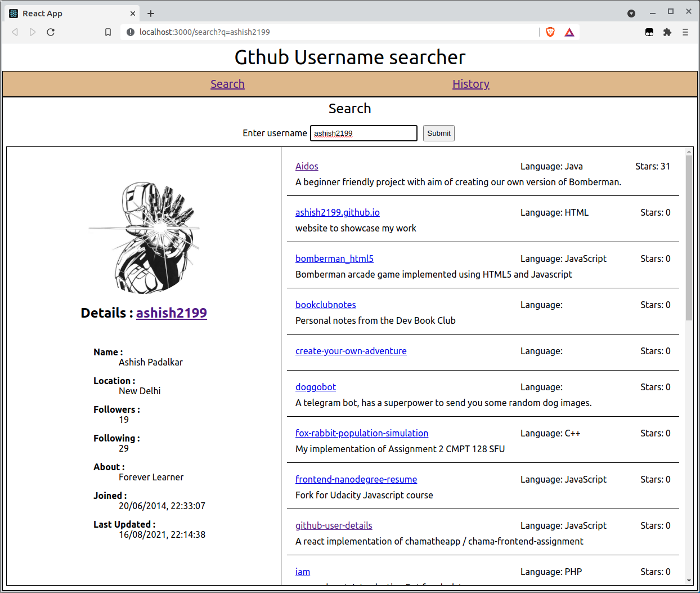Viewport: 700px width, 593px height.
Task: Click the dark extension icon beside the puzzle icon
Action: click(x=649, y=32)
